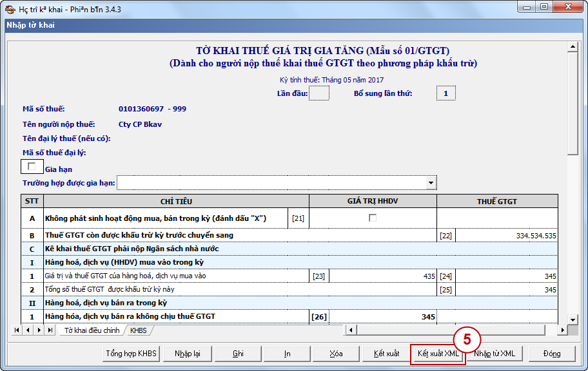
Task: Save the form with Ghi button
Action: tap(239, 354)
